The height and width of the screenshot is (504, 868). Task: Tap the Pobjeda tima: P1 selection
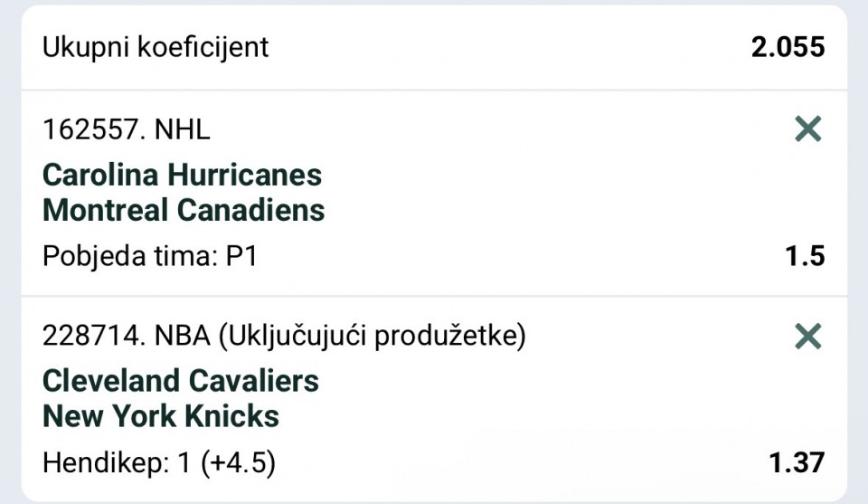[150, 256]
